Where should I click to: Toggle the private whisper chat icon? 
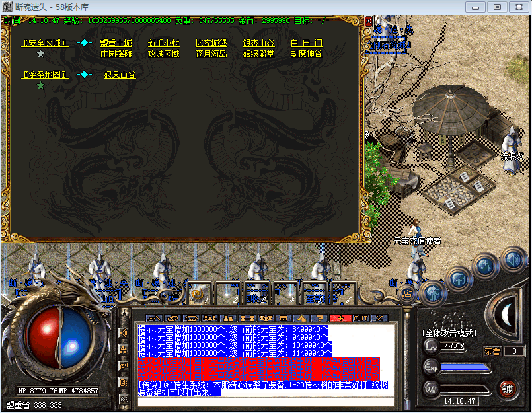(x=124, y=366)
